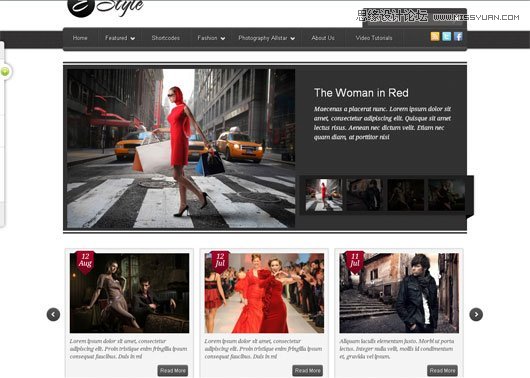Click the 12 Aug date badge
The image size is (530, 378).
[x=85, y=262]
